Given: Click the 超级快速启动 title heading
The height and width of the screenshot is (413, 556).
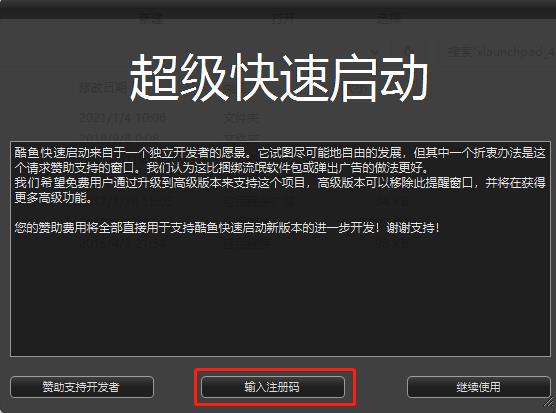Looking at the screenshot, I should (x=279, y=78).
